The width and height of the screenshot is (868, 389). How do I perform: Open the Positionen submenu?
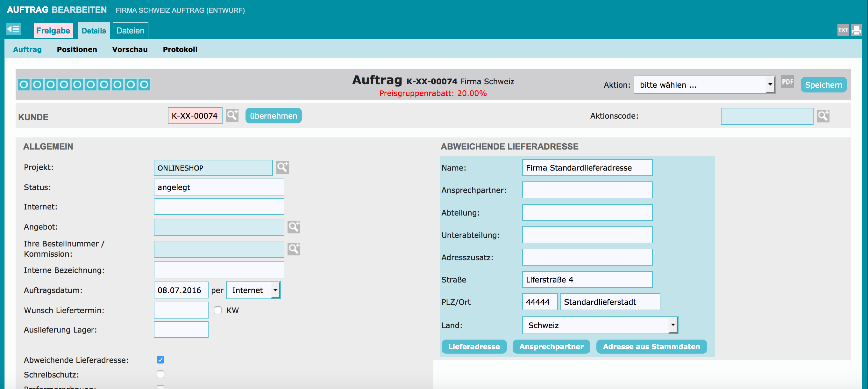point(77,50)
